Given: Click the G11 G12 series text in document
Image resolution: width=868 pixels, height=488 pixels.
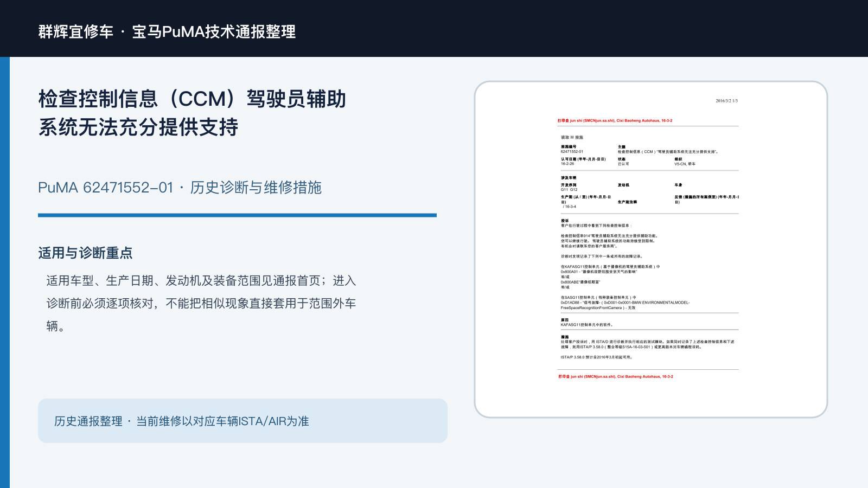Looking at the screenshot, I should [569, 190].
